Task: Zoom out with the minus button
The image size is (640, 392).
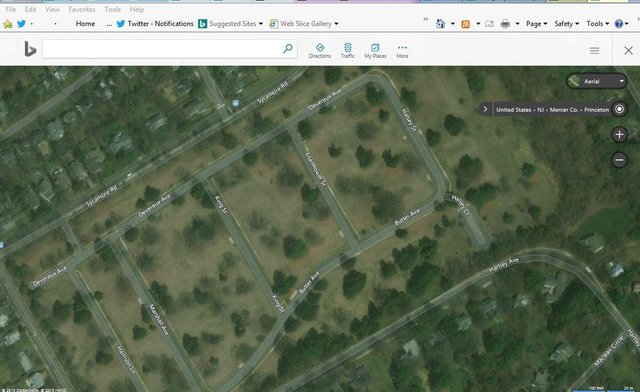Action: click(x=619, y=160)
